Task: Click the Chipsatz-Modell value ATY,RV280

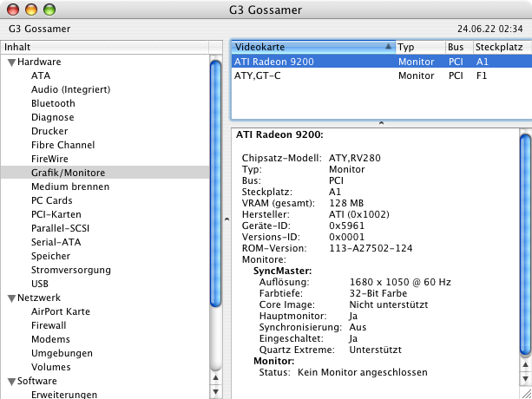Action: tap(355, 158)
